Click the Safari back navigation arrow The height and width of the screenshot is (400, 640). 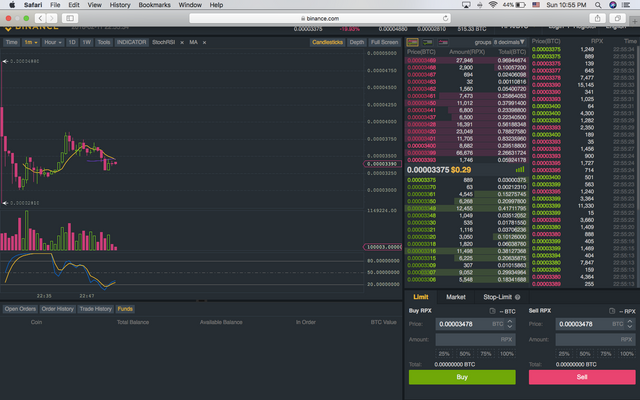click(40, 18)
